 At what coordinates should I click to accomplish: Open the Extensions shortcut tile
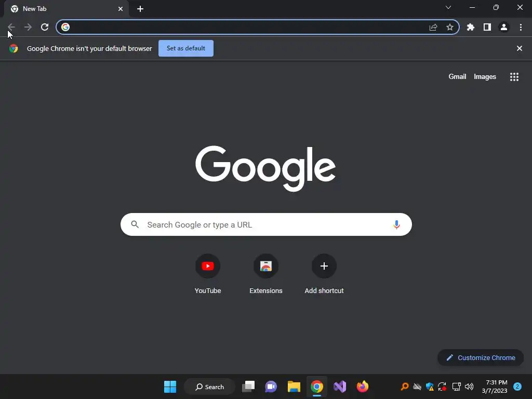[266, 274]
